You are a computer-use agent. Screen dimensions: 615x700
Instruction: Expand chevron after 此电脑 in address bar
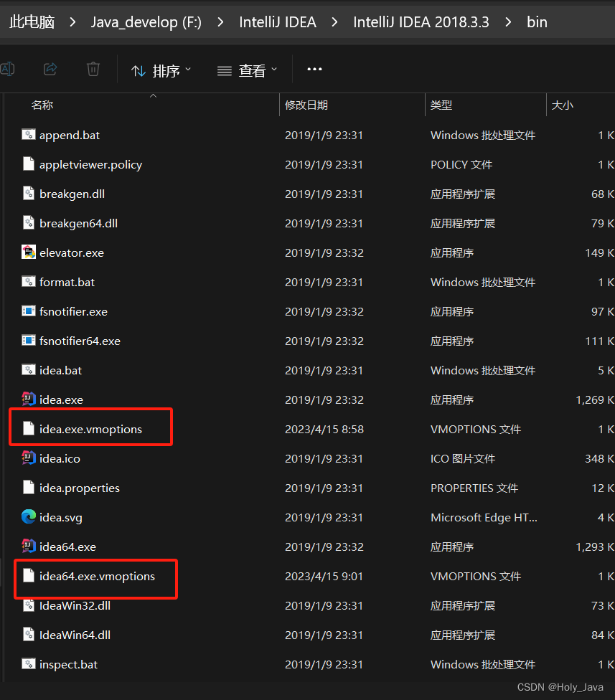(x=72, y=22)
